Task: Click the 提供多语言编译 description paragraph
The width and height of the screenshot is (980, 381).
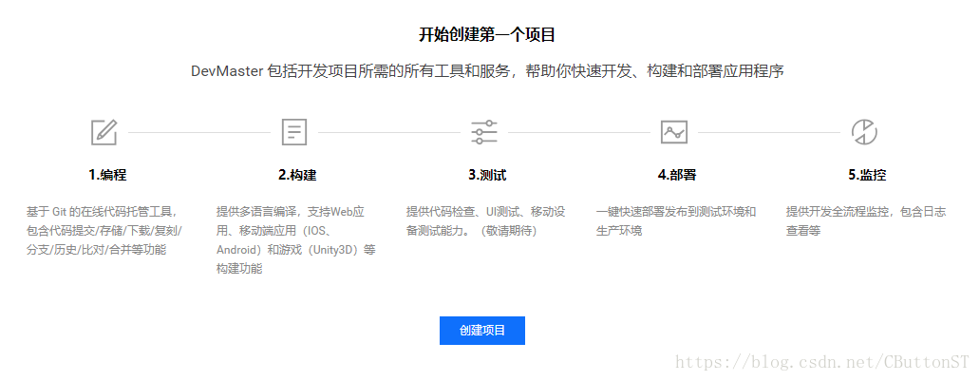Action: (x=297, y=240)
